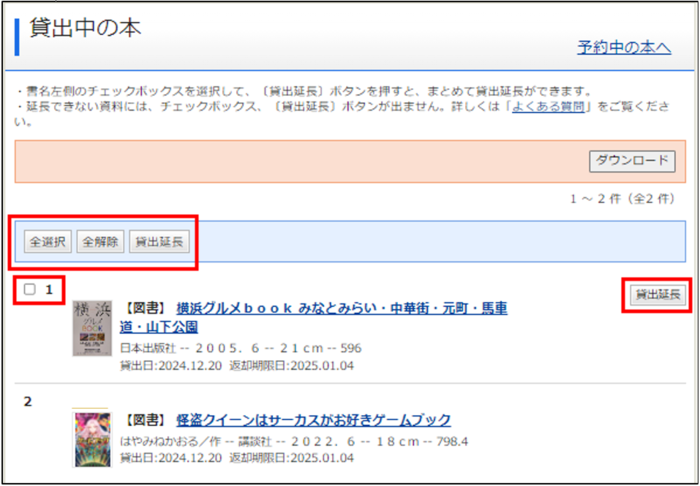This screenshot has height=486, width=700.
Task: Tick the checkbox for book number 1
Action: pos(30,290)
